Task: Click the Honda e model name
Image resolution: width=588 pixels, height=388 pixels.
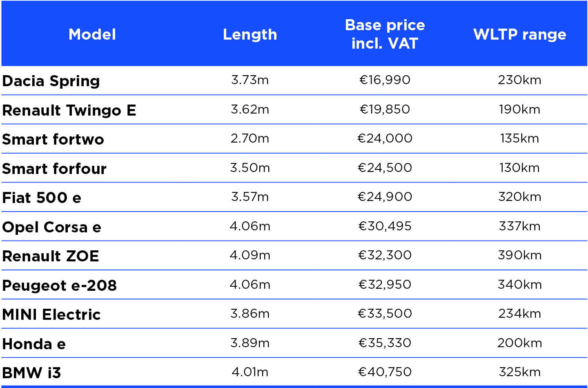Action: (x=34, y=344)
